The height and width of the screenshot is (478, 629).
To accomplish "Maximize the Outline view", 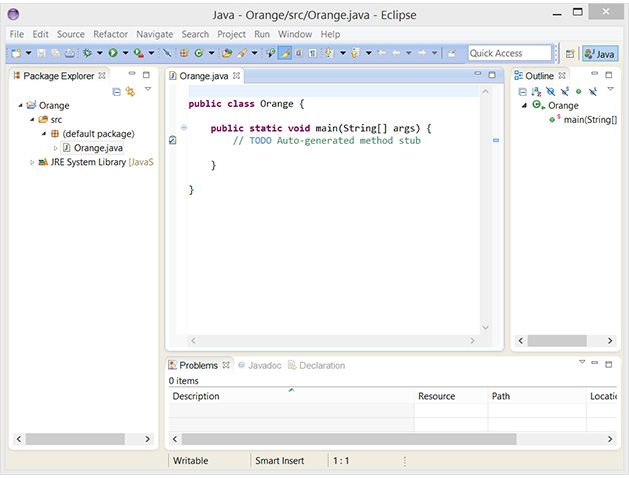I will (x=609, y=75).
